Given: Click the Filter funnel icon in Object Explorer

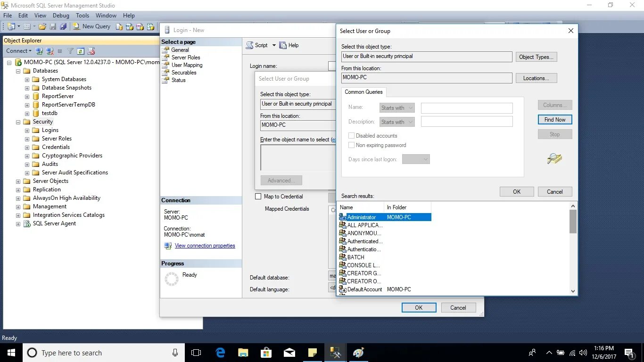Looking at the screenshot, I should 70,51.
